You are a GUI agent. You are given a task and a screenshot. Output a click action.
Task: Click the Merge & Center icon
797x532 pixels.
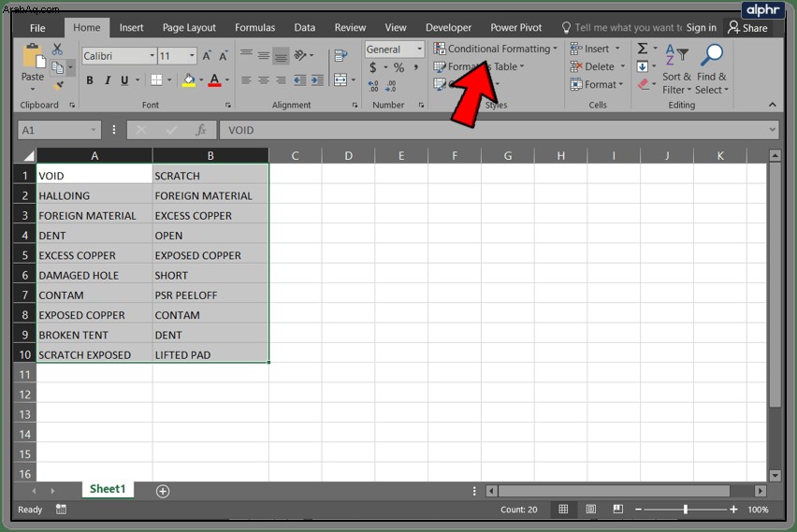coord(341,79)
